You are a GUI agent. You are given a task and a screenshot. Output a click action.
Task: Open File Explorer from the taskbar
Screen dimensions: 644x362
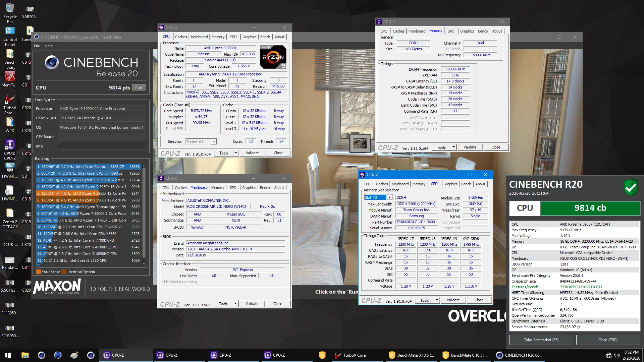[x=25, y=355]
